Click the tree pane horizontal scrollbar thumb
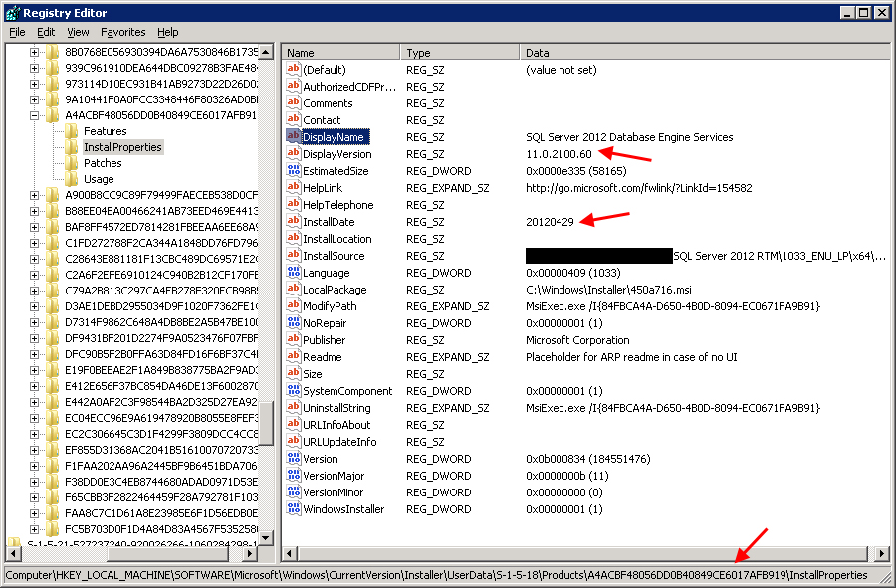 point(168,553)
